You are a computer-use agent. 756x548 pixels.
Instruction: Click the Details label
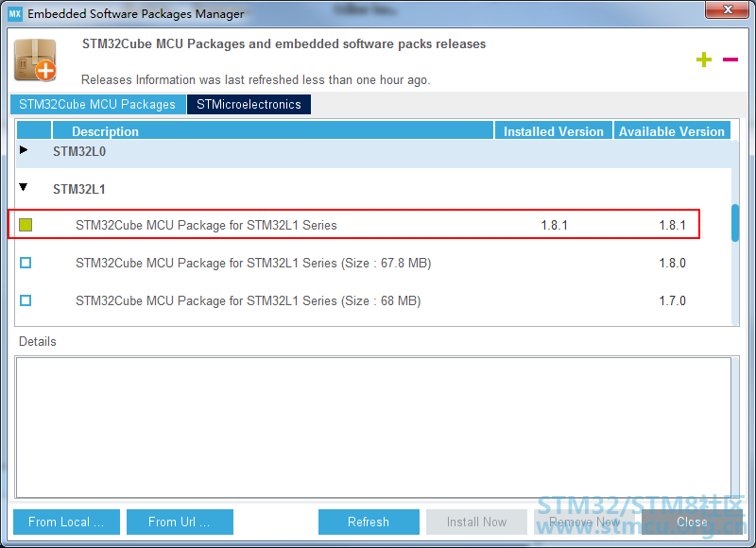coord(38,342)
